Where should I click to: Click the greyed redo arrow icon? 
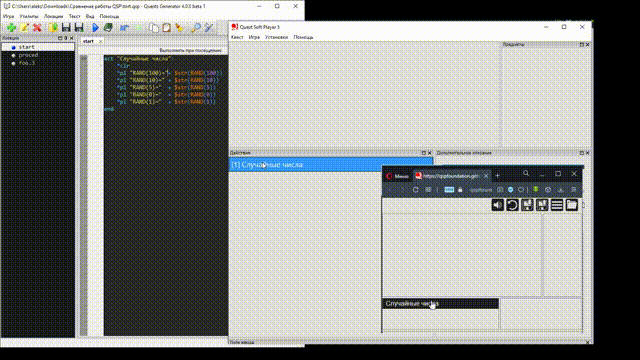(x=138, y=27)
